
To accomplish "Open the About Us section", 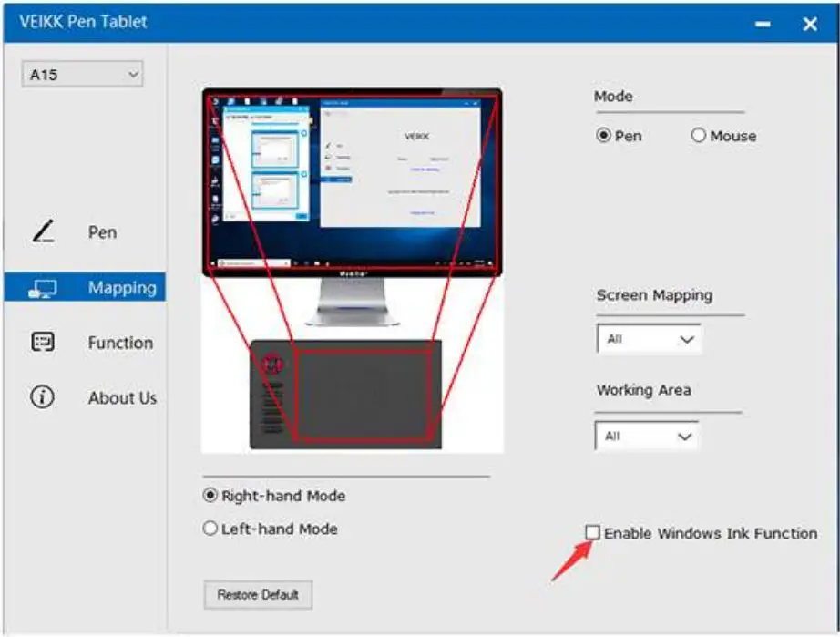I will (x=122, y=398).
